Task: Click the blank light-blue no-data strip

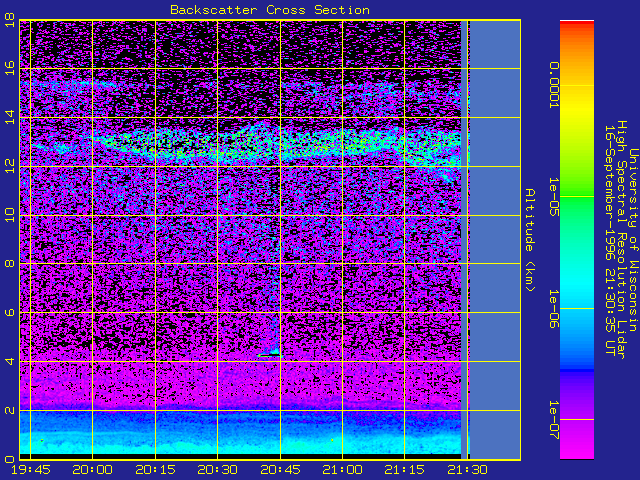Action: point(495,240)
